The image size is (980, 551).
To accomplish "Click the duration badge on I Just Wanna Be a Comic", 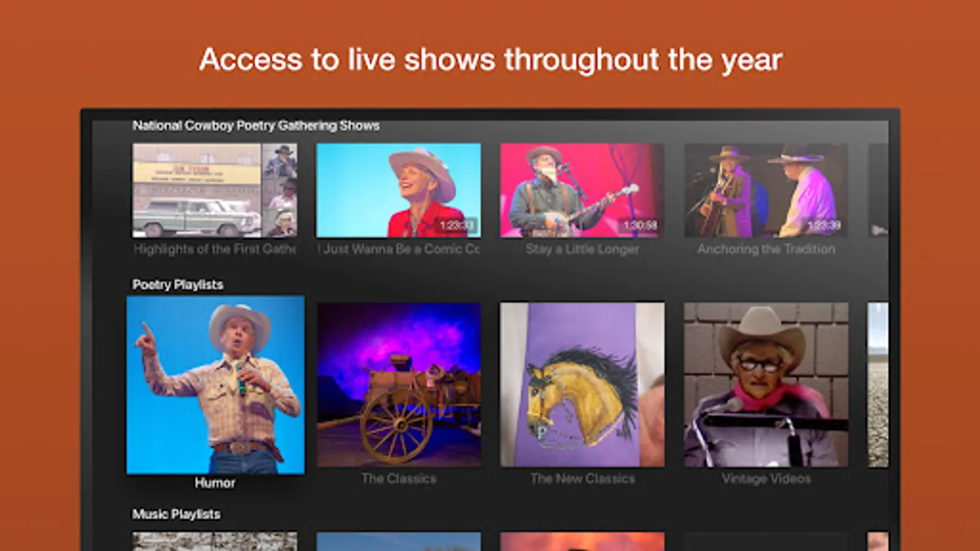I will point(456,226).
